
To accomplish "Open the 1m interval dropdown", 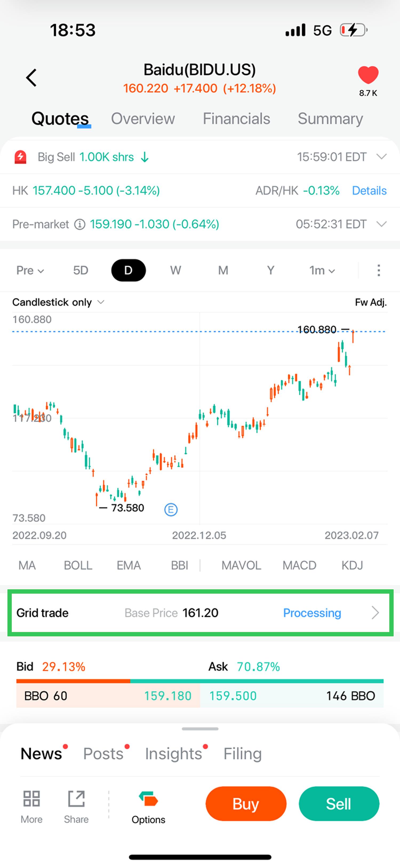I will click(x=322, y=270).
